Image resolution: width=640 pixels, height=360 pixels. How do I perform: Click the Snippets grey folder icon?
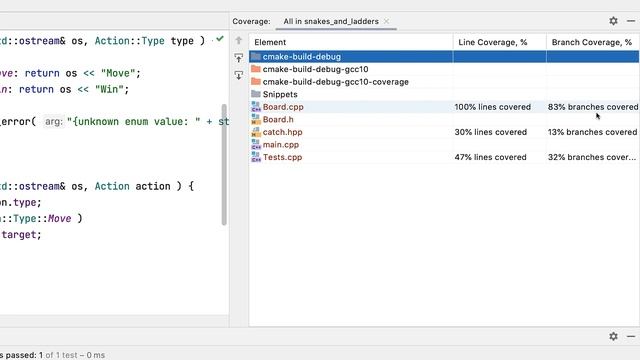[256, 94]
